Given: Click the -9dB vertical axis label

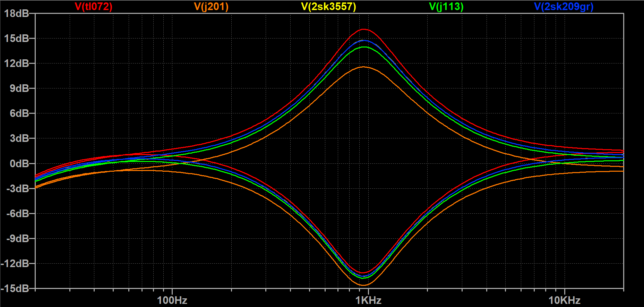Looking at the screenshot, I should click(18, 239).
